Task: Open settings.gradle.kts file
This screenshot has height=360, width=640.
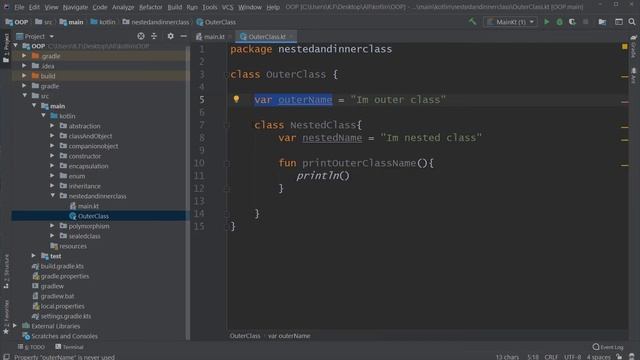Action: pos(66,316)
